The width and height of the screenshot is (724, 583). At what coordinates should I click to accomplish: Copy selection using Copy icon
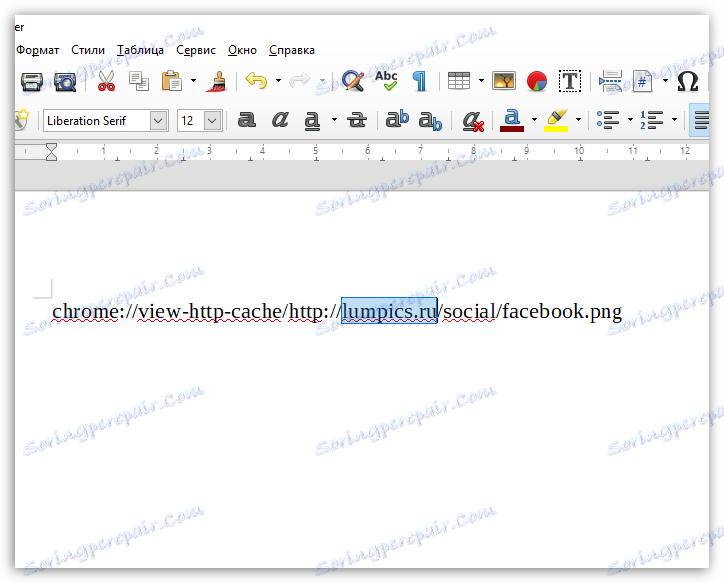click(x=139, y=81)
